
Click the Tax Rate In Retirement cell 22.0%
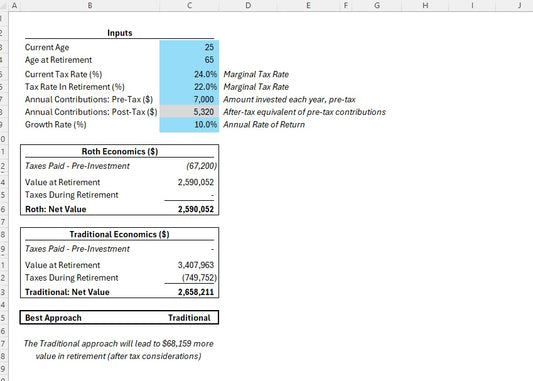click(189, 87)
